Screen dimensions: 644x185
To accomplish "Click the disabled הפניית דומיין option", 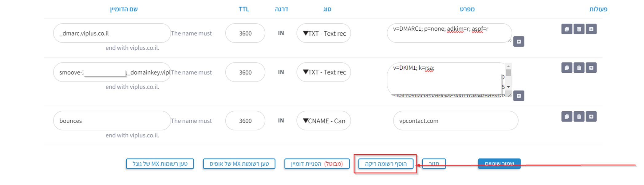I will point(317,164).
